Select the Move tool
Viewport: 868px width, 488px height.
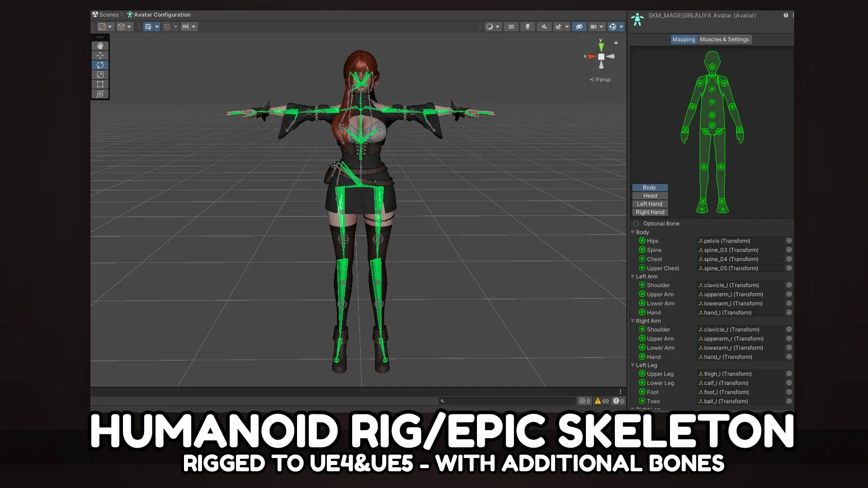click(x=100, y=56)
